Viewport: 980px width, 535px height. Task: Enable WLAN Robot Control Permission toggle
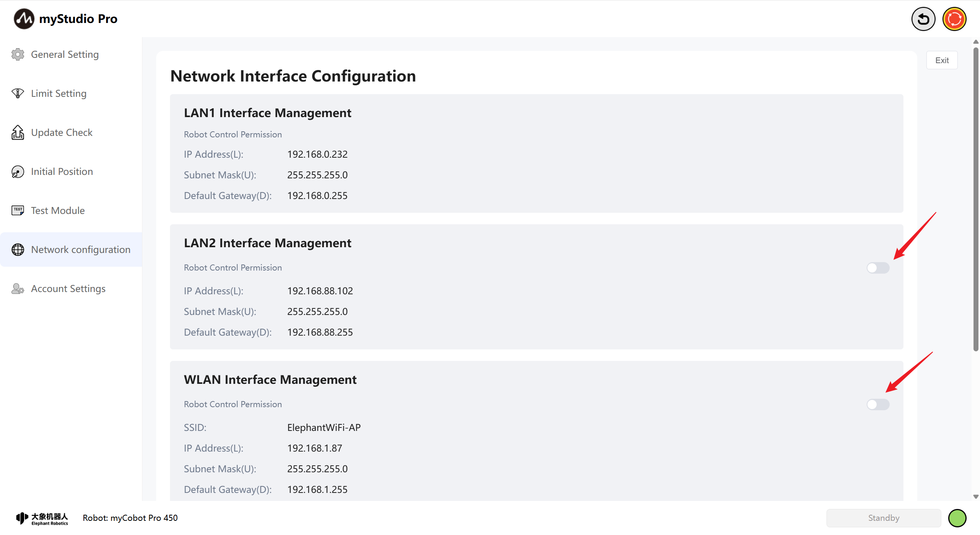(x=878, y=405)
